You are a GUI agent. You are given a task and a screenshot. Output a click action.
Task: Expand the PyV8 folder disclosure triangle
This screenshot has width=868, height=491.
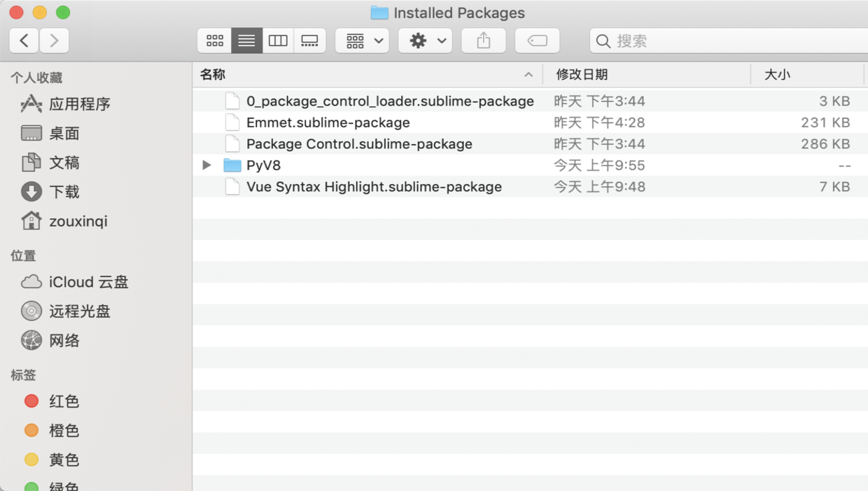206,165
